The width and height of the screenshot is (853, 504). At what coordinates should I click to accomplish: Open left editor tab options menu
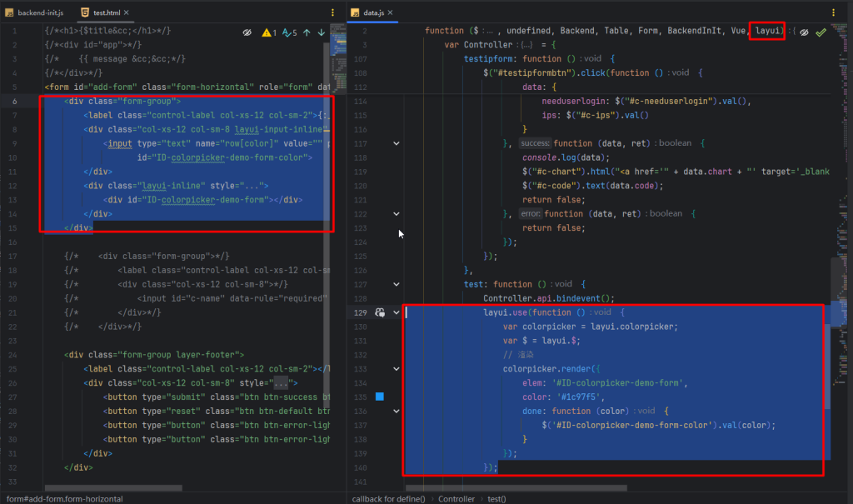333,12
